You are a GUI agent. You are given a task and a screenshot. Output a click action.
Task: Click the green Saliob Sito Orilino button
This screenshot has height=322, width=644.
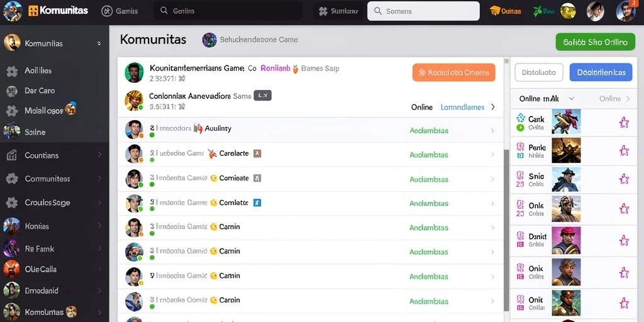(x=595, y=42)
